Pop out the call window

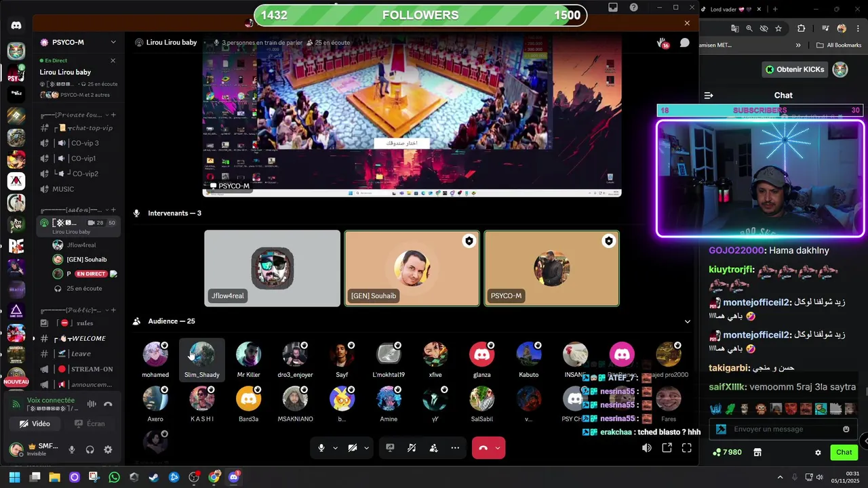[667, 448]
